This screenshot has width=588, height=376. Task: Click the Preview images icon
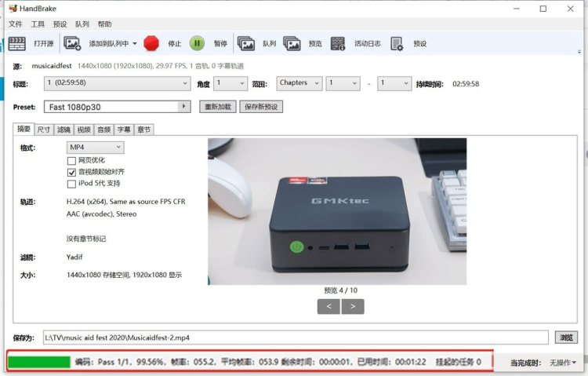click(292, 44)
